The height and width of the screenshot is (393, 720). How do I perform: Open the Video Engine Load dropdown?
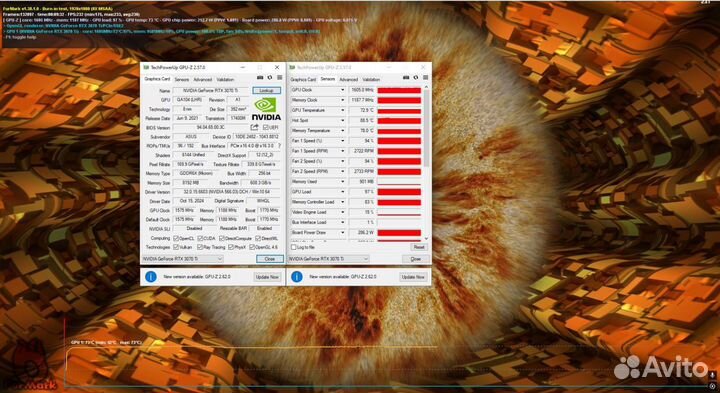[342, 212]
